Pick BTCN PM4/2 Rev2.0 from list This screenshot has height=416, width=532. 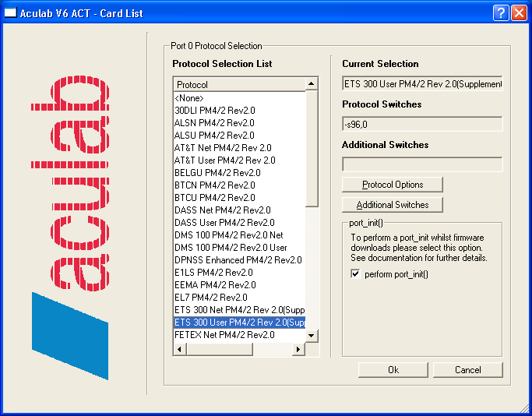click(240, 185)
